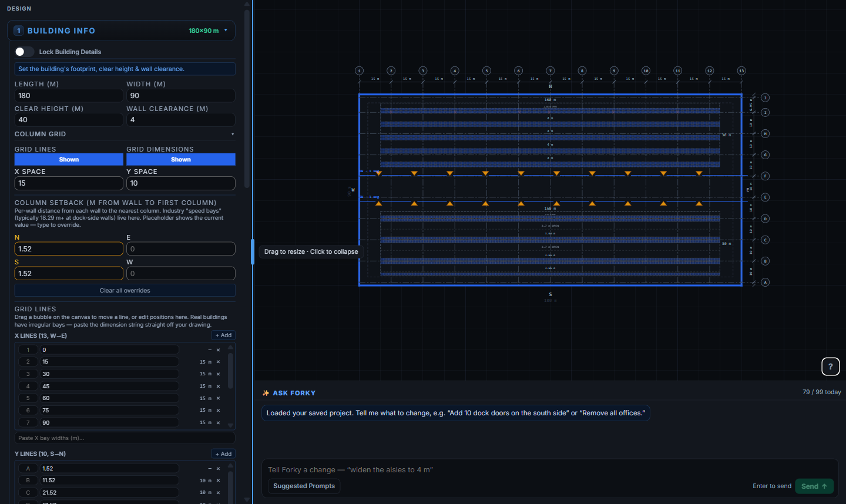Click Y line B position field (11.52)
Viewport: 846px width, 504px height.
point(109,481)
